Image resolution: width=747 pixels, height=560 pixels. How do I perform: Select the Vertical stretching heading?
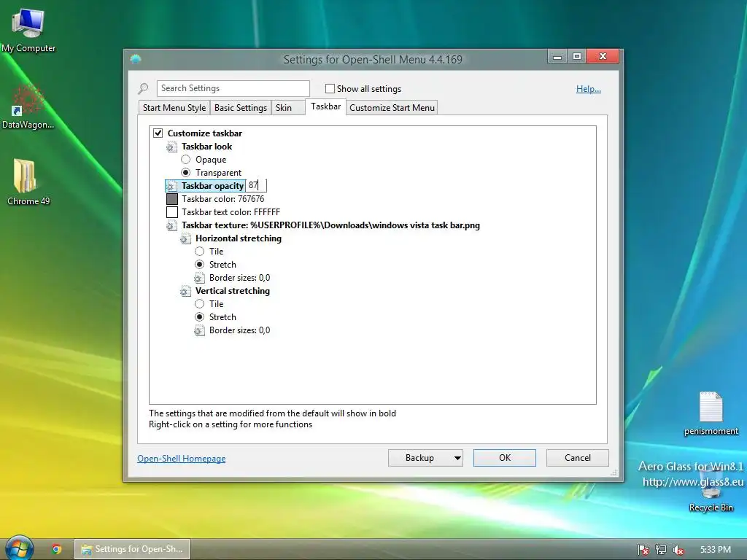[x=233, y=290]
